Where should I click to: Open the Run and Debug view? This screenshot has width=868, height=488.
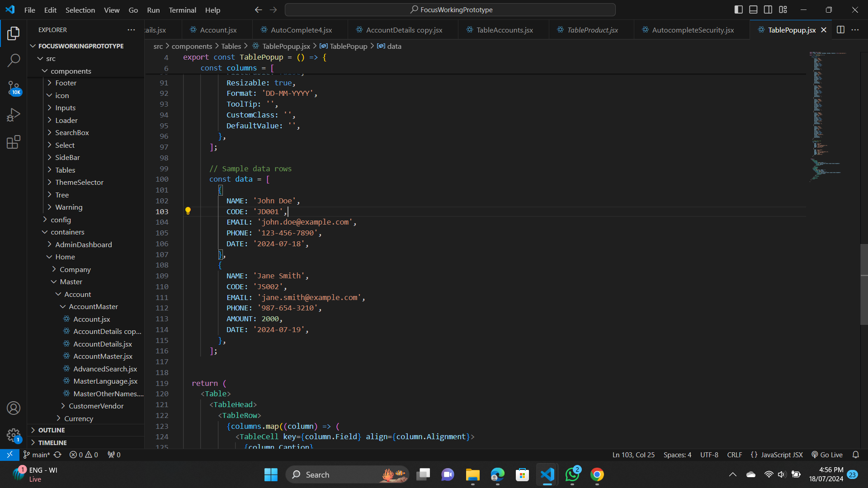point(14,115)
